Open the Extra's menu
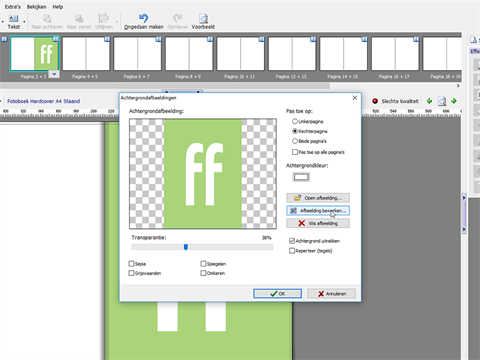 13,7
